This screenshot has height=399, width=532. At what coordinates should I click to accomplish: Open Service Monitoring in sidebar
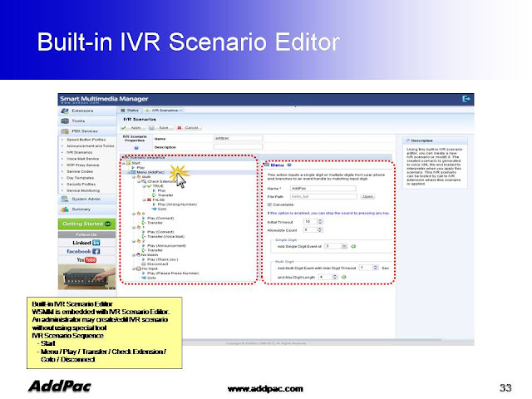click(83, 190)
